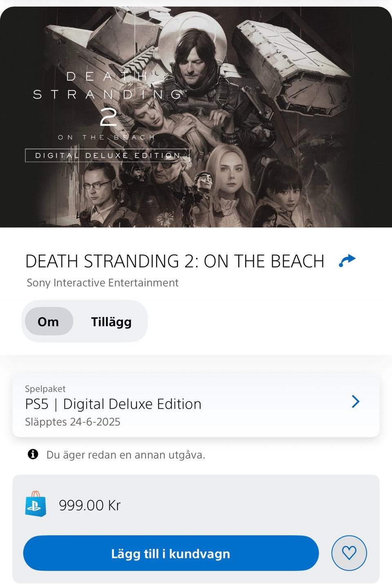Screen dimensions: 392x587
Task: Tap the Släpptes 24-6-2025 release date
Action: tap(73, 422)
